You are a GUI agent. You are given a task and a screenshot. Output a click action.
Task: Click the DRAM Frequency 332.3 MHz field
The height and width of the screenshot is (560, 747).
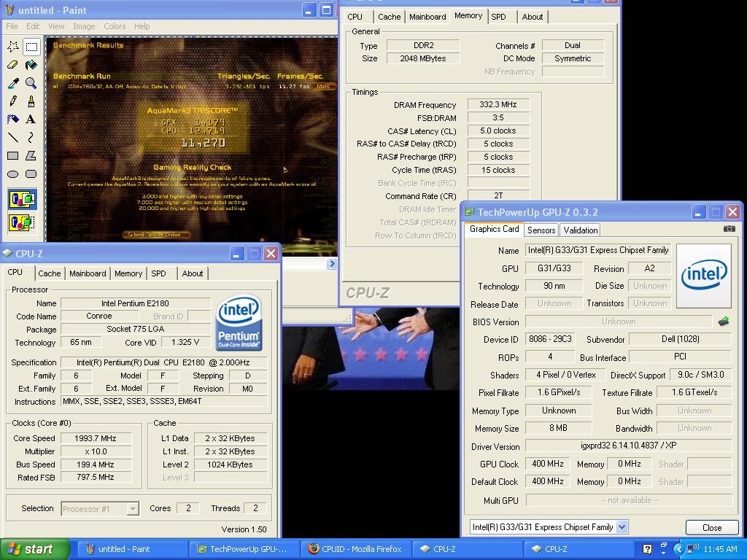(498, 104)
